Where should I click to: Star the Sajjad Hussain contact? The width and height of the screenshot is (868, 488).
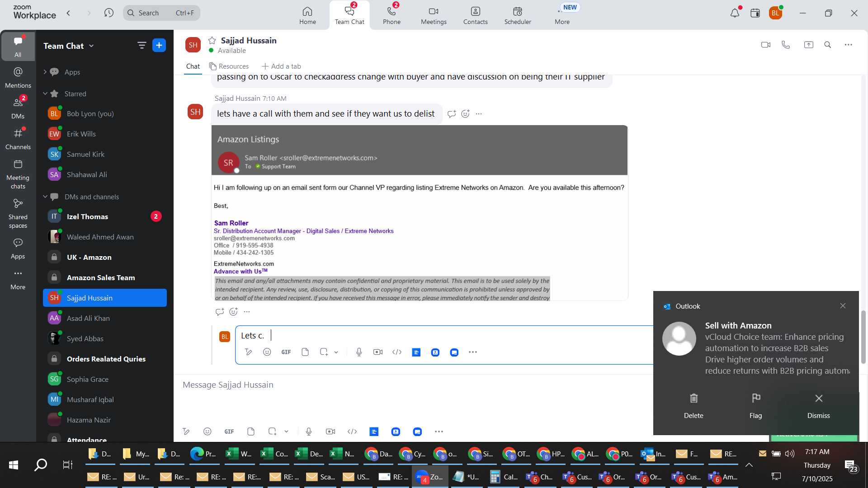(212, 40)
